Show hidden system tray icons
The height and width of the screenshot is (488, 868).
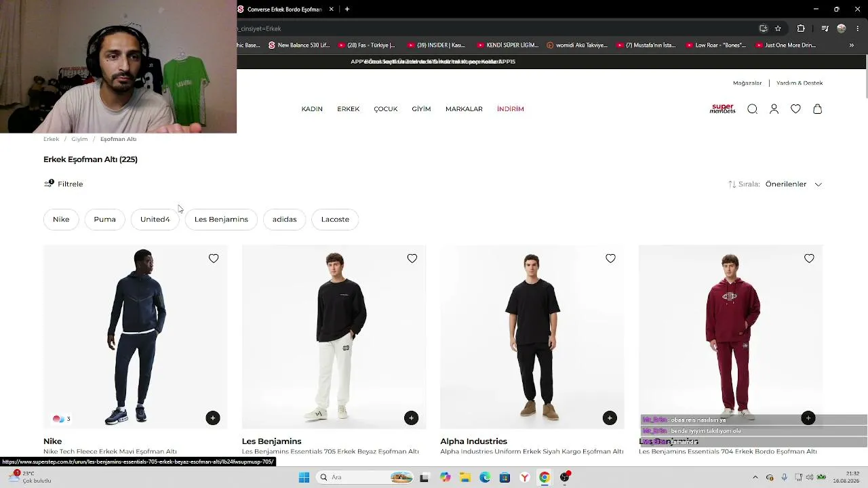(x=755, y=477)
